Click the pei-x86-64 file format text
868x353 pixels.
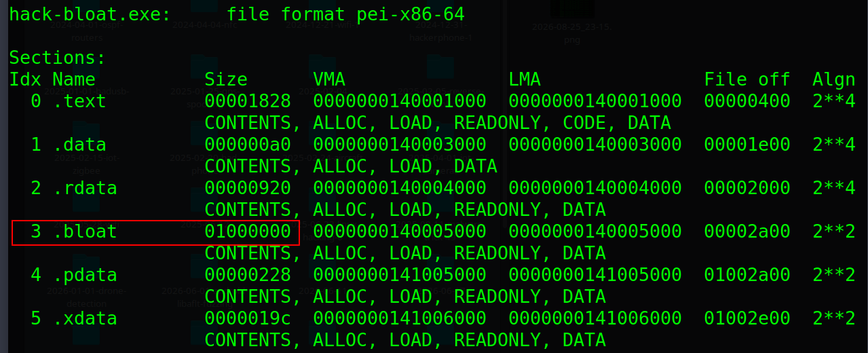coord(411,14)
